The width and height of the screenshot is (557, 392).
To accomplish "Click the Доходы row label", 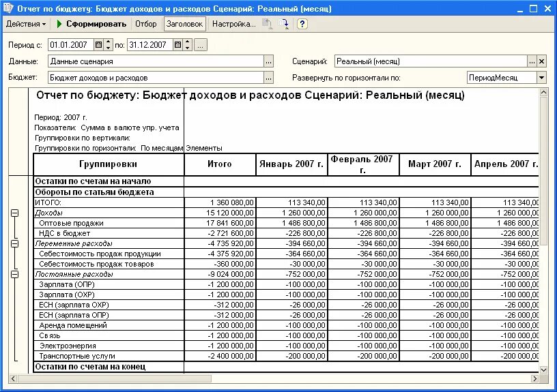I will [x=48, y=213].
